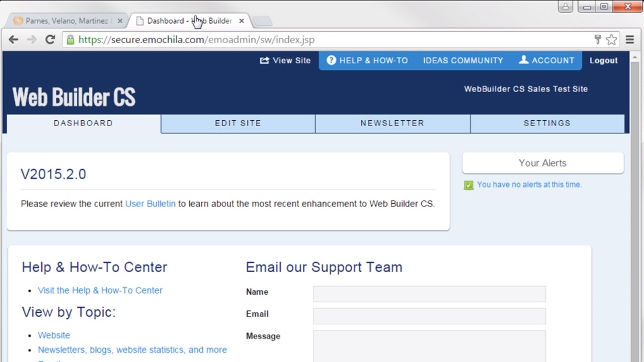
Task: Open the User Bulletin link
Action: 150,204
